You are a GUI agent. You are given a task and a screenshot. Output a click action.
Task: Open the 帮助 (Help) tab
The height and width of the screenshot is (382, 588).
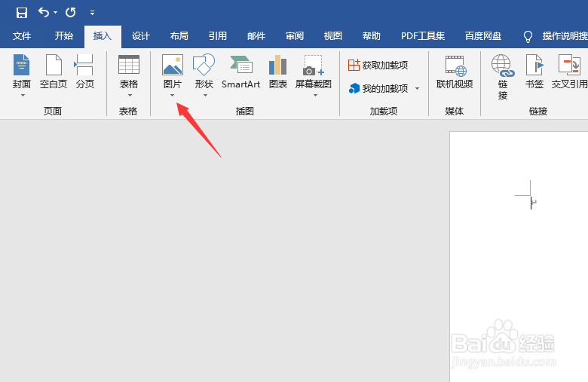coord(371,36)
